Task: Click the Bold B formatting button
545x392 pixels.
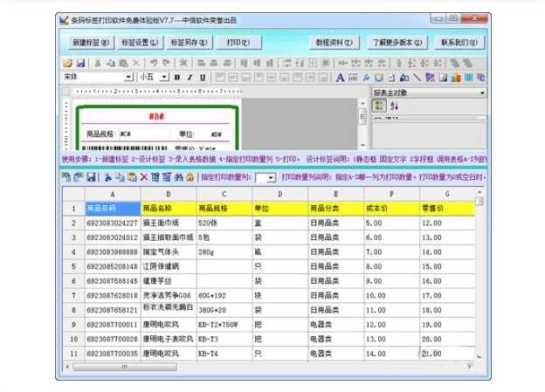Action: (x=177, y=77)
